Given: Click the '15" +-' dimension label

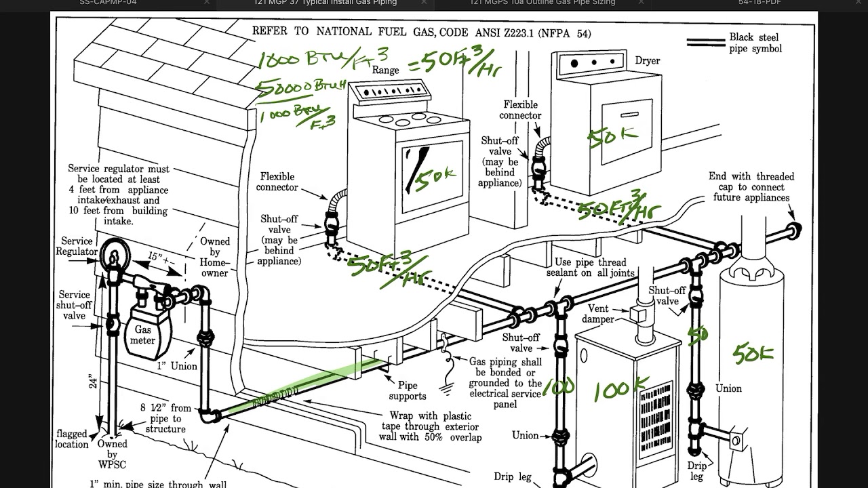Looking at the screenshot, I should coord(160,258).
